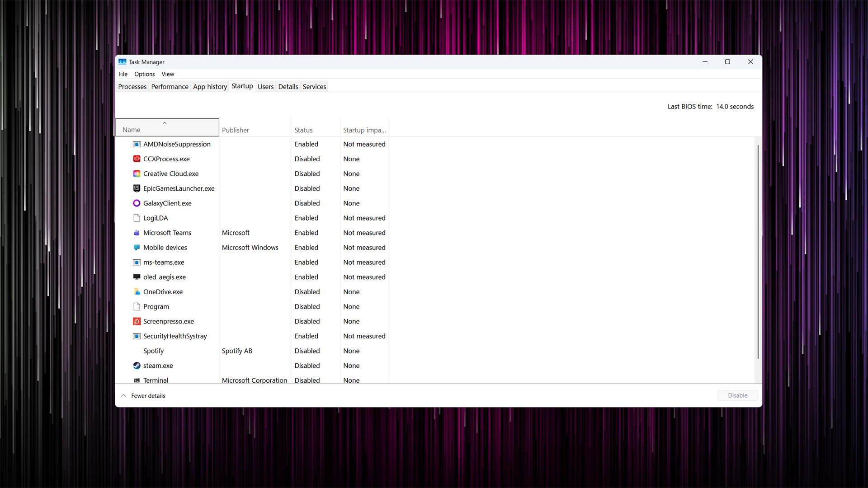Select the Startup tab

coord(242,86)
